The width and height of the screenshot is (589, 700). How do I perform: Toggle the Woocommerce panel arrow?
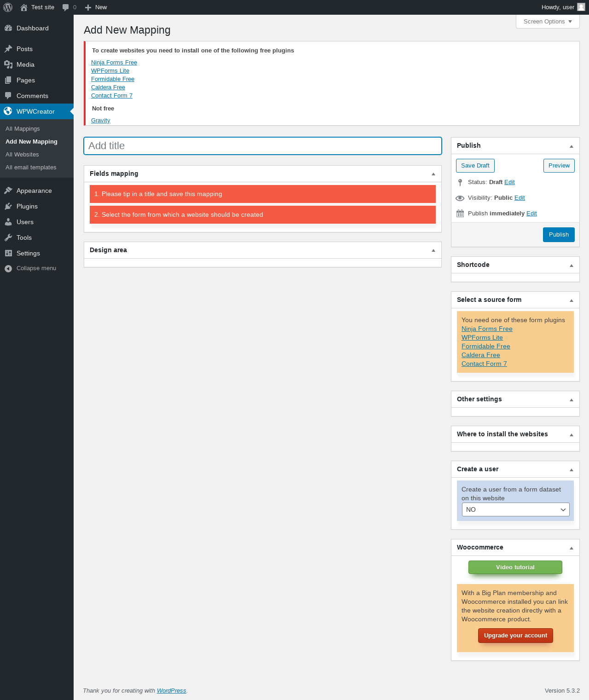[x=572, y=548]
